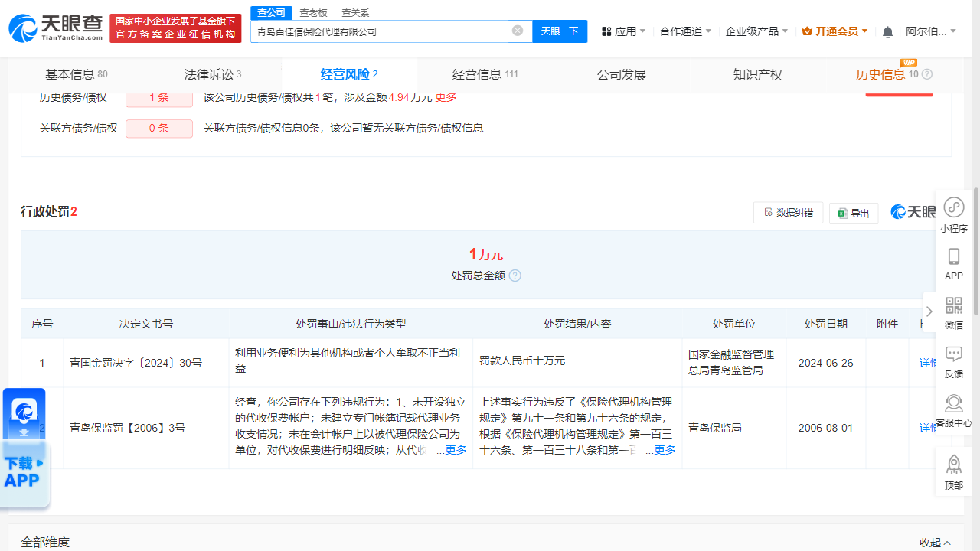Viewport: 980px width, 551px height.
Task: Select the 法律诉讼 tab
Action: (212, 74)
